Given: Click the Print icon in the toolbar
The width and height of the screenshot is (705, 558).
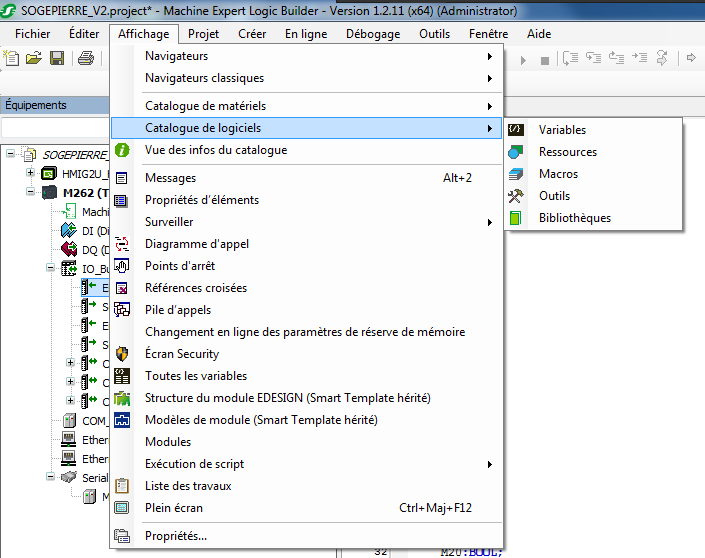Looking at the screenshot, I should [86, 59].
